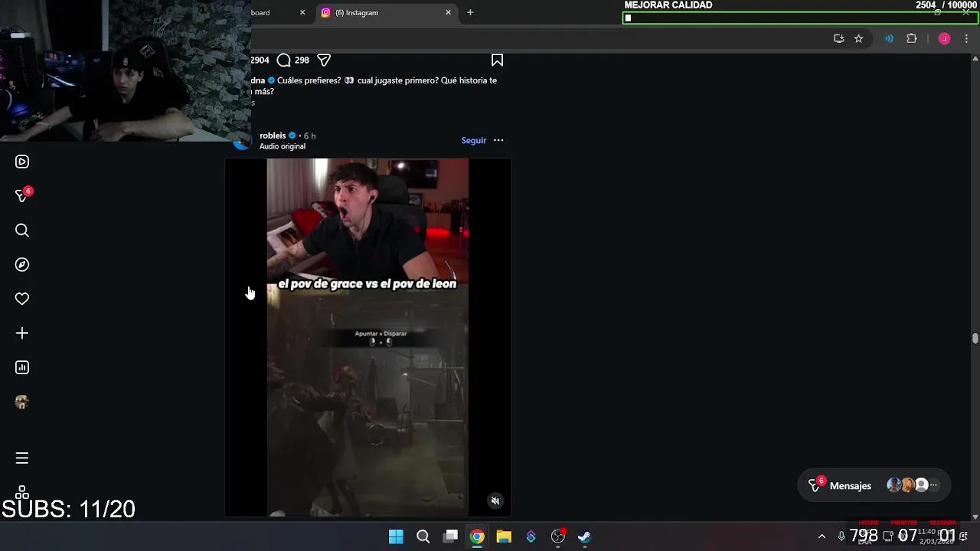Open the Chrome profile J avatar
Image resolution: width=980 pixels, height=551 pixels.
944,38
